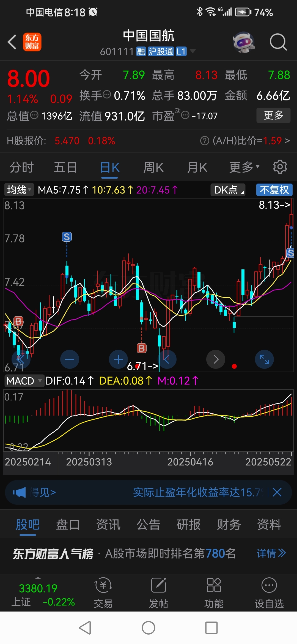This screenshot has width=297, height=644.
Task: Zoom in the K-line chart
Action: 118,359
